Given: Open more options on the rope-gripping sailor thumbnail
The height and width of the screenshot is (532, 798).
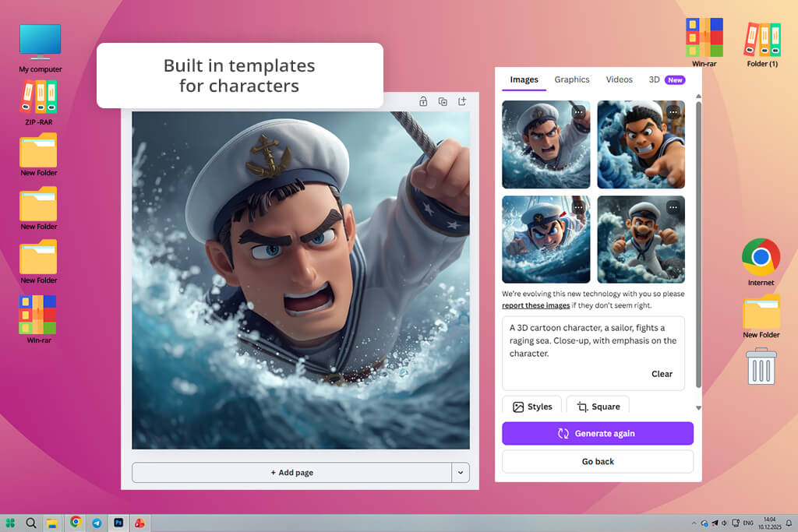Looking at the screenshot, I should [x=578, y=112].
